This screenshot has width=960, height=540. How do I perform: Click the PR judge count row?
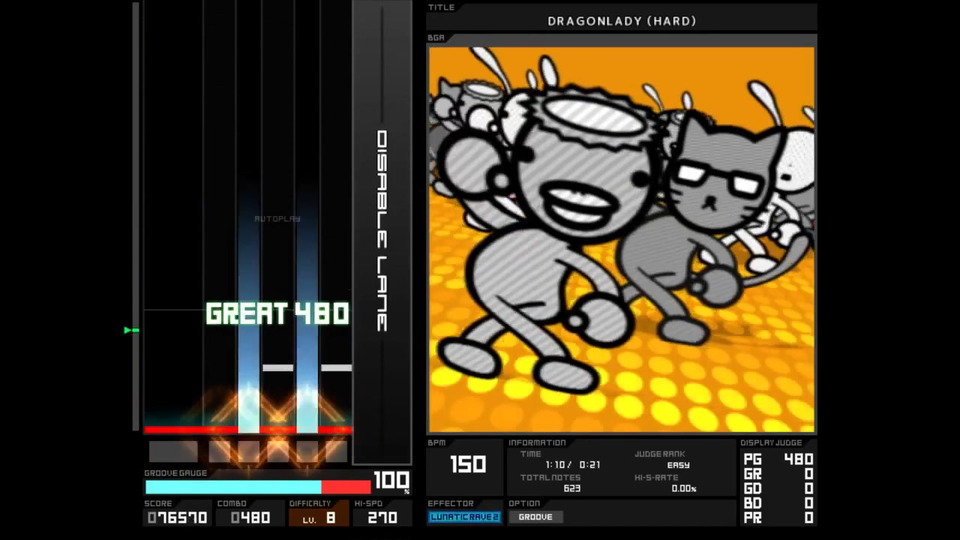778,518
